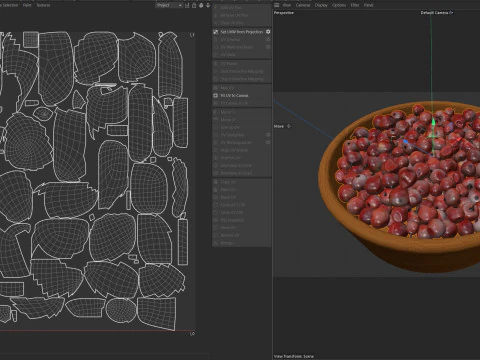This screenshot has width=480, height=360.
Task: Click the Paste UV command
Action: pyautogui.click(x=228, y=190)
